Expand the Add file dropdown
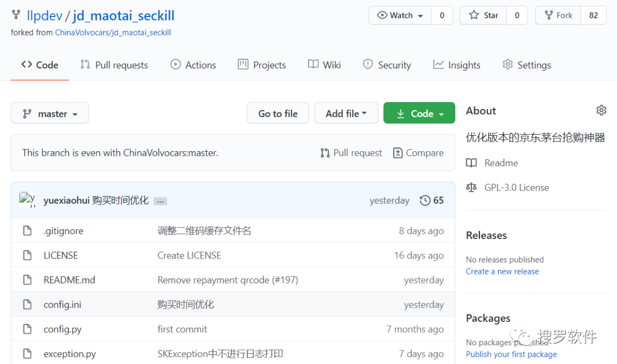Screen dimensions: 617x364 346,113
